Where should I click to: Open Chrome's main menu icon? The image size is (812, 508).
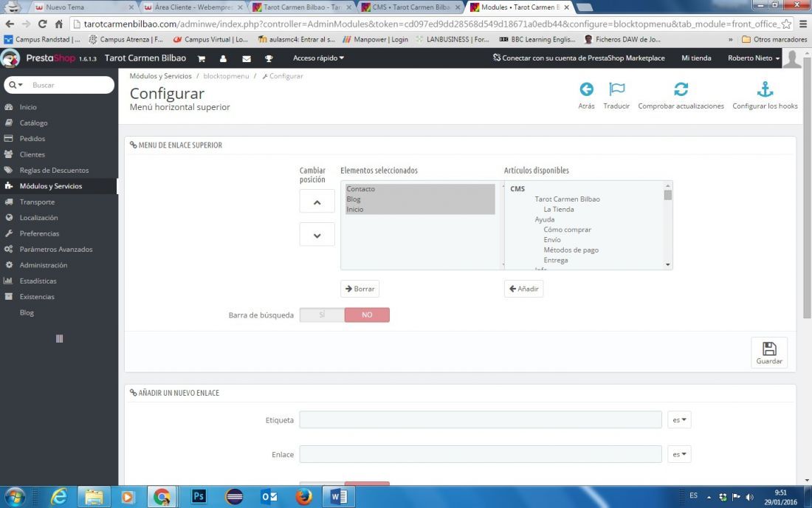[803, 24]
